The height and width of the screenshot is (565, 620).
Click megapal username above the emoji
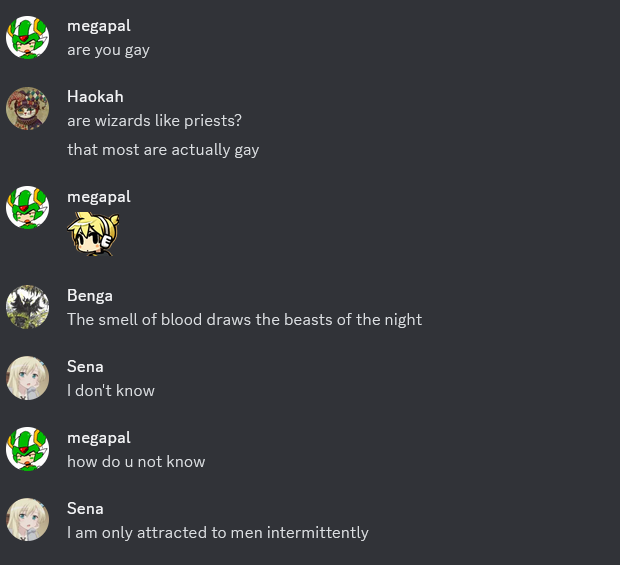pos(99,197)
